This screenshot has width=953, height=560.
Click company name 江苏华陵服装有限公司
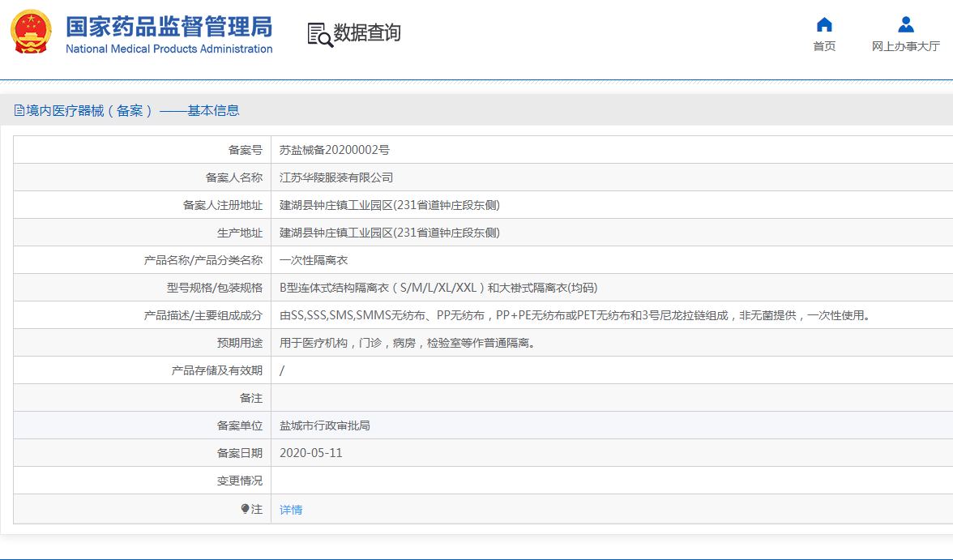point(336,177)
